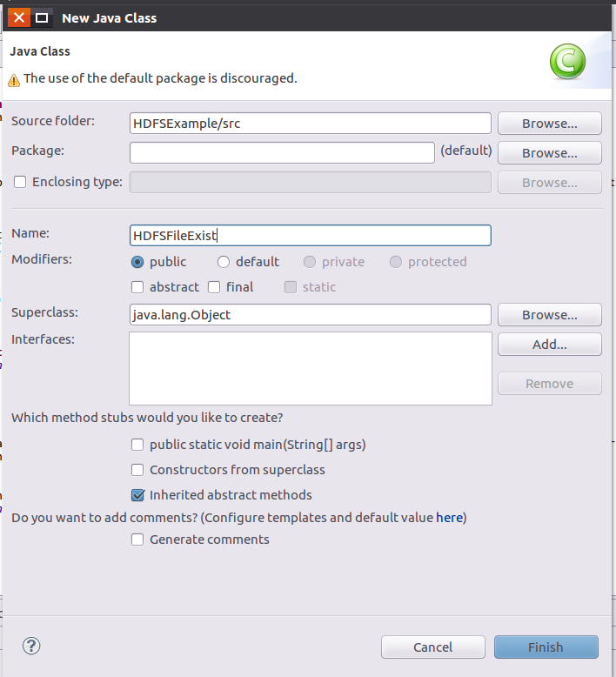Open the 'here' templates configuration link
Viewport: 616px width, 677px height.
[449, 518]
